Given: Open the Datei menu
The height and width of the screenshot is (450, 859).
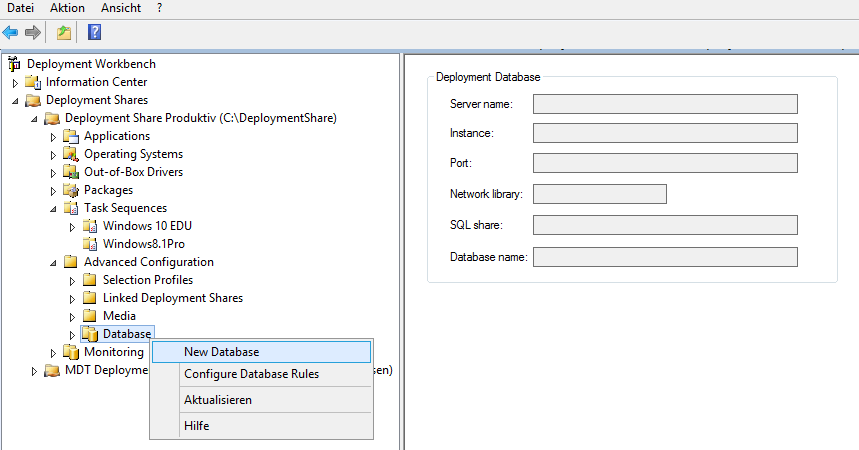Looking at the screenshot, I should click(20, 8).
